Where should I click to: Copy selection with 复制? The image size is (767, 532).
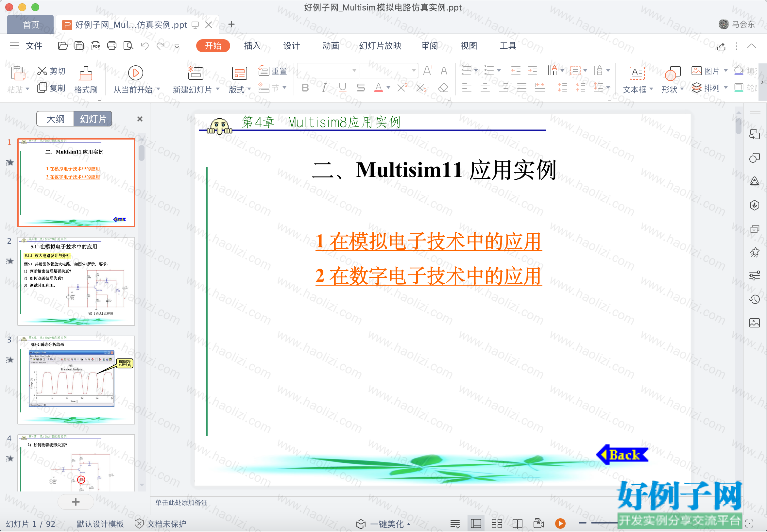[x=51, y=88]
